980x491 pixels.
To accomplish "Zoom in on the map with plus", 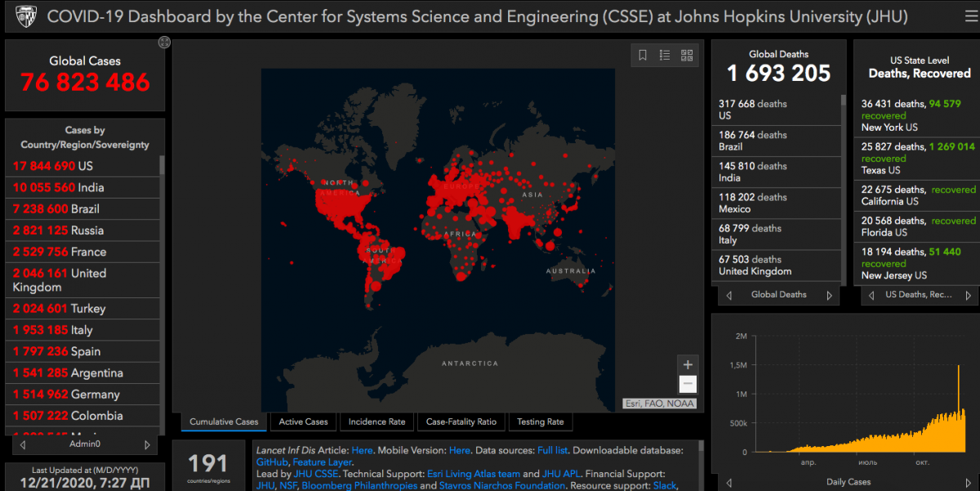I will [x=688, y=364].
